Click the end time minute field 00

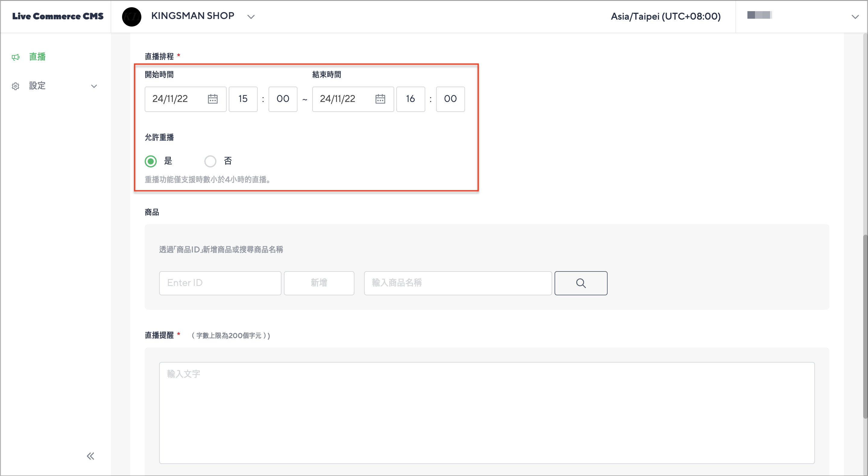pos(451,99)
